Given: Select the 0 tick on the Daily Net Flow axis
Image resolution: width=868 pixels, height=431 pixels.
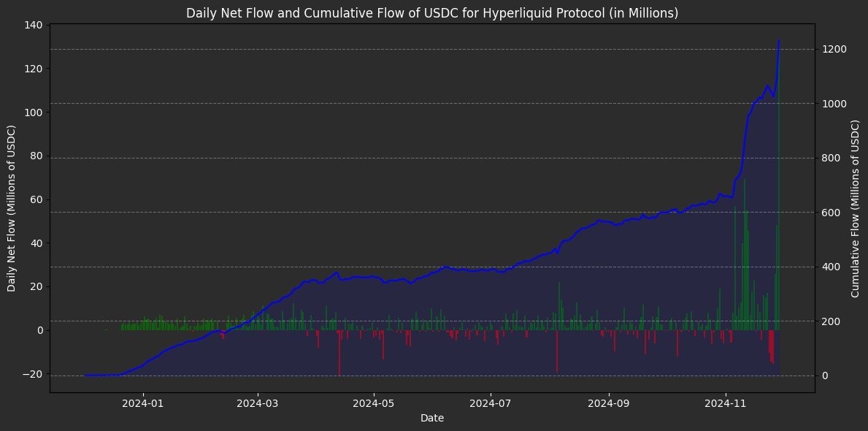Looking at the screenshot, I should pyautogui.click(x=42, y=330).
